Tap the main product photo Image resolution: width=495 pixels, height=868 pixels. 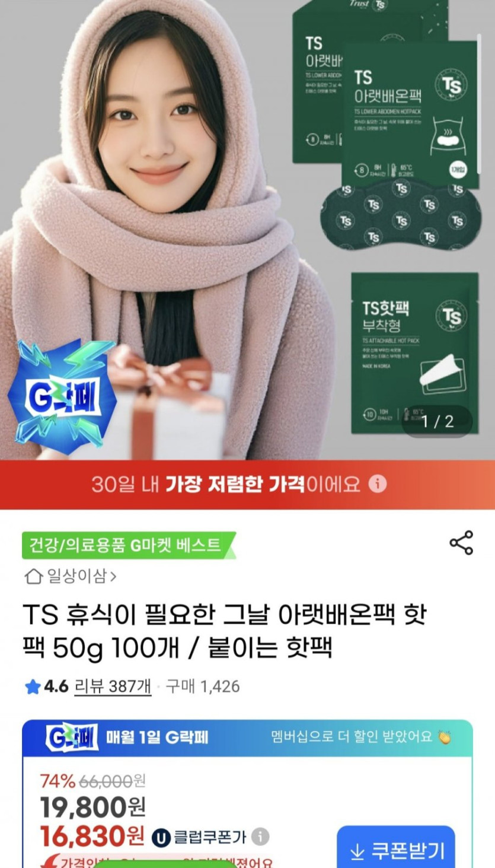(x=247, y=230)
